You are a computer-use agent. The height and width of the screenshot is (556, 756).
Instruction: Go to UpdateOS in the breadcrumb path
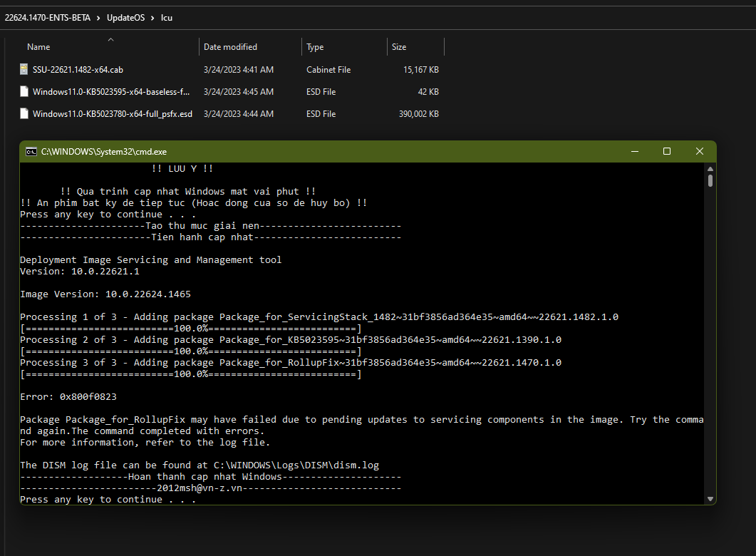(x=125, y=18)
